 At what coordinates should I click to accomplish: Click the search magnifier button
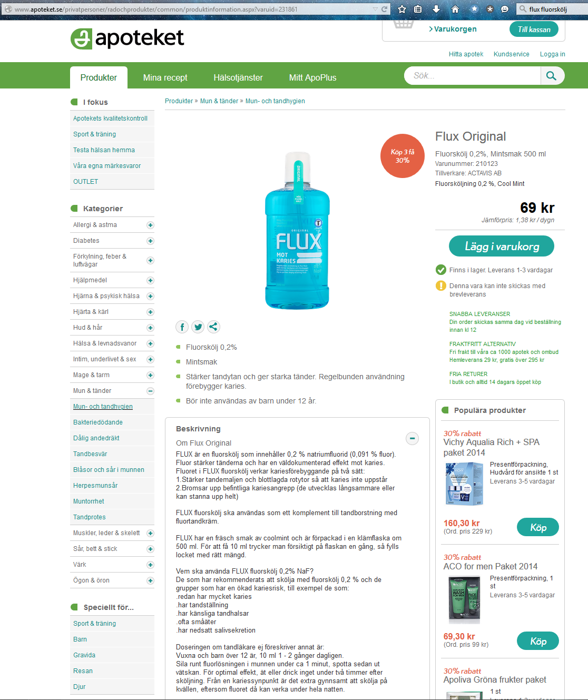point(552,76)
